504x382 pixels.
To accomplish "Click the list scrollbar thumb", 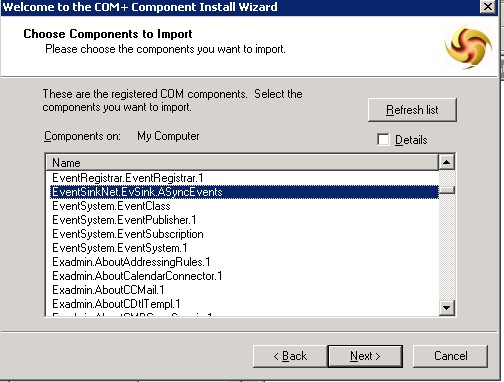I will [447, 190].
